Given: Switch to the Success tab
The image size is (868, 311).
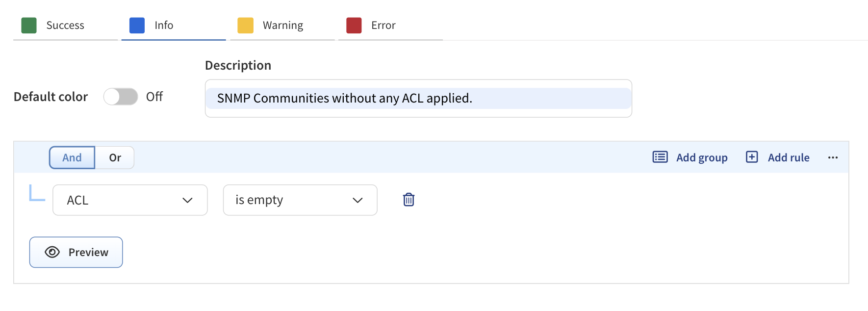Looking at the screenshot, I should pos(65,26).
